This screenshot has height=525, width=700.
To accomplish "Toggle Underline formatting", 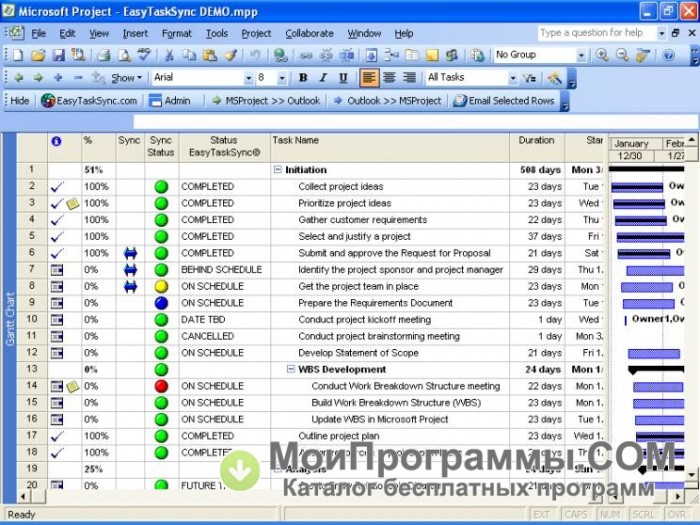I will (343, 78).
